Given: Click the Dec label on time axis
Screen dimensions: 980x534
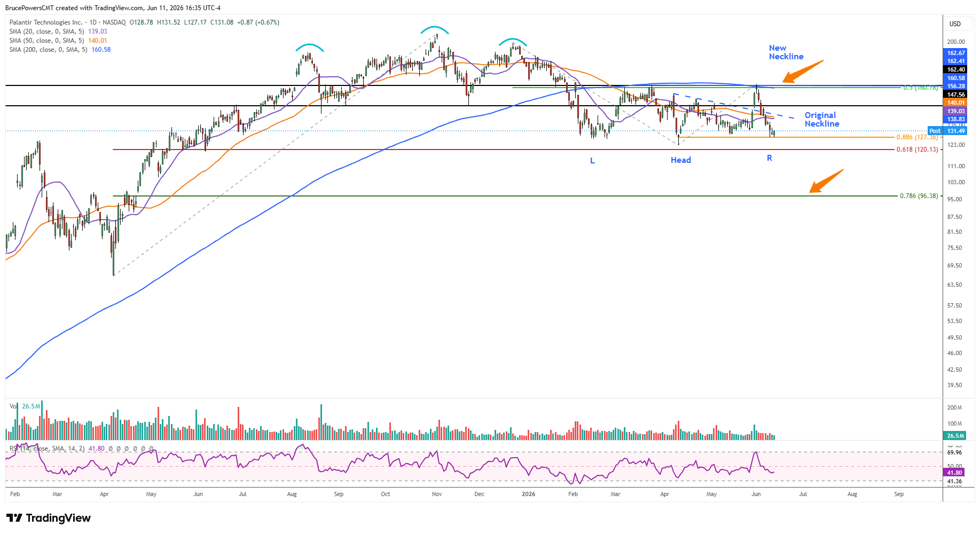Looking at the screenshot, I should click(x=480, y=494).
